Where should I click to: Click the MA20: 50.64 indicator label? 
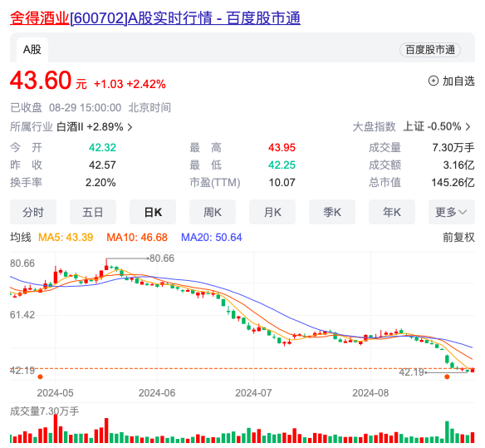coord(211,237)
